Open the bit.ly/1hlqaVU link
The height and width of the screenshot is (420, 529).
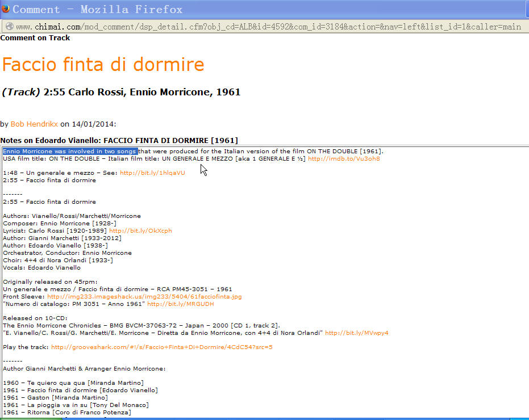[152, 173]
